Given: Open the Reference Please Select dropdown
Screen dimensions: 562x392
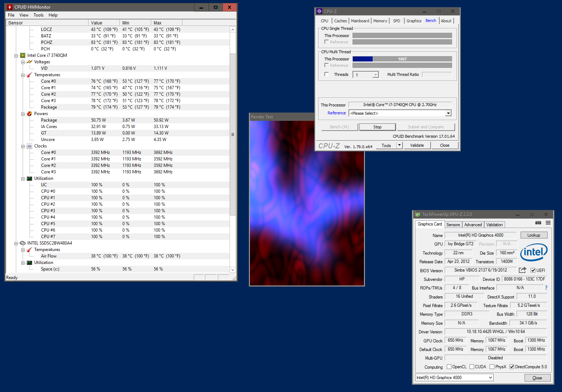Looking at the screenshot, I should point(400,113).
